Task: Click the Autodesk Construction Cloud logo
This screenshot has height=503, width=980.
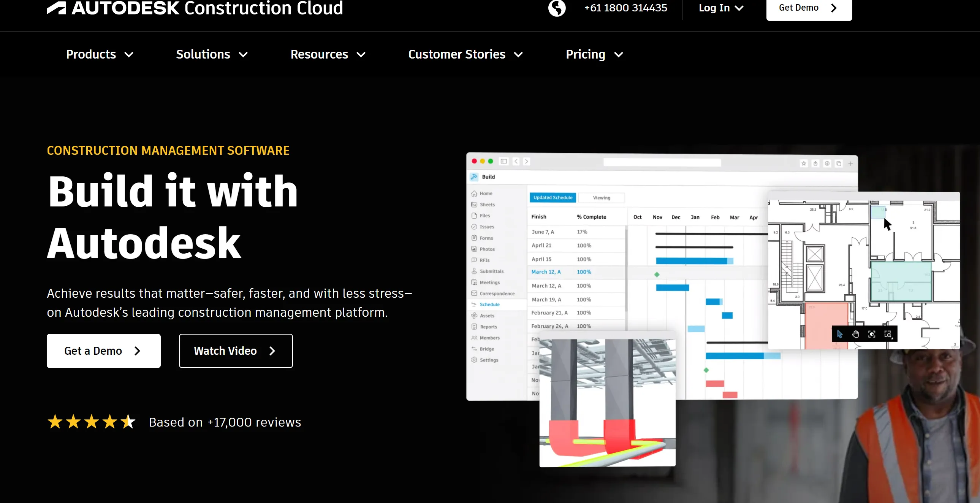Action: (195, 8)
